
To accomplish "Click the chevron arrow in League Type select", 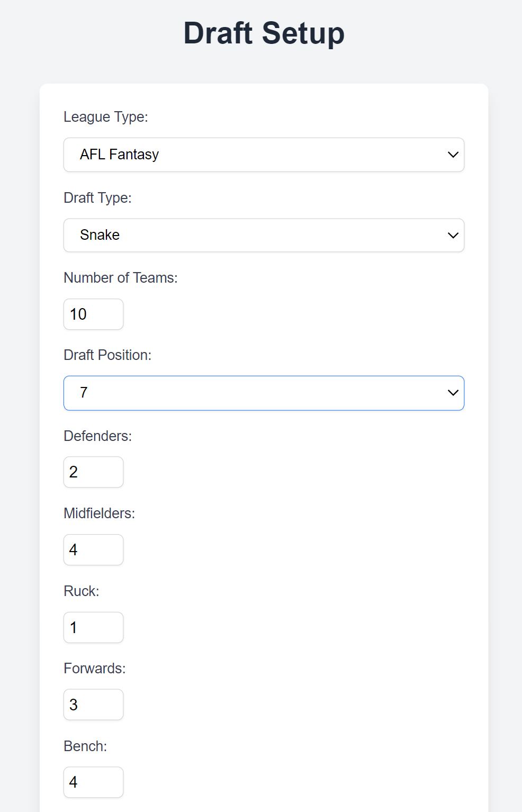I will (453, 155).
